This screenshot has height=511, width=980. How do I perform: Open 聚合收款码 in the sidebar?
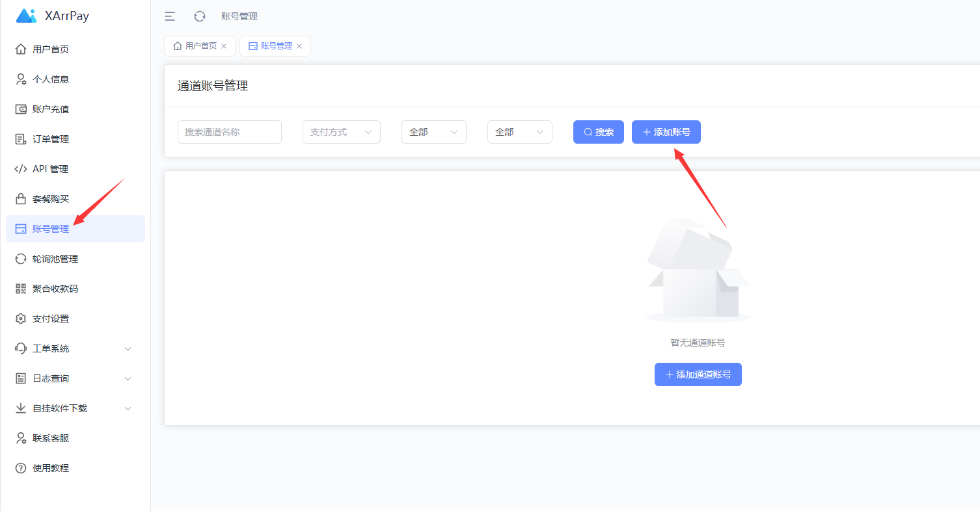pos(75,289)
